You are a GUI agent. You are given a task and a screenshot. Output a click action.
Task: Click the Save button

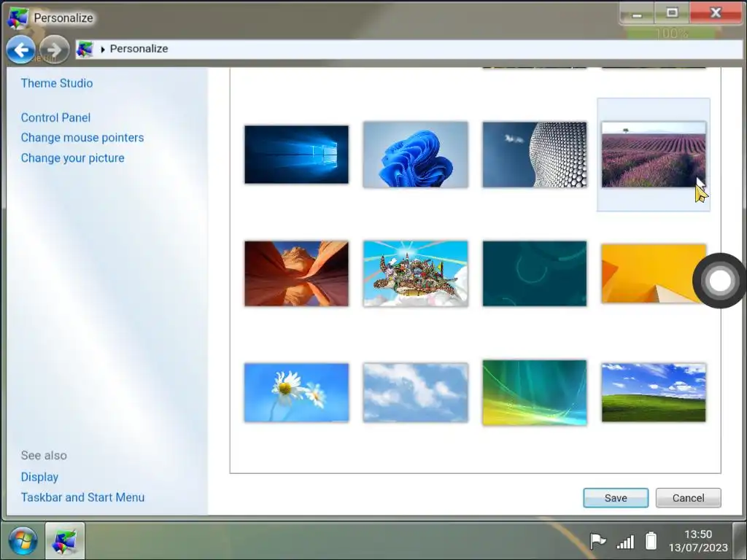pos(616,497)
